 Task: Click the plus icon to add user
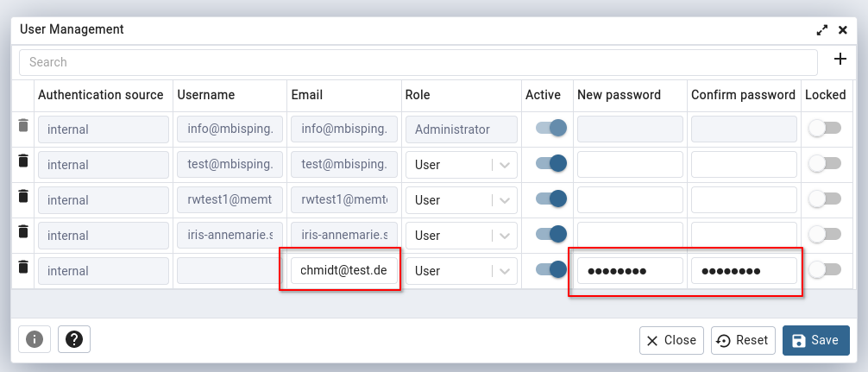(840, 60)
